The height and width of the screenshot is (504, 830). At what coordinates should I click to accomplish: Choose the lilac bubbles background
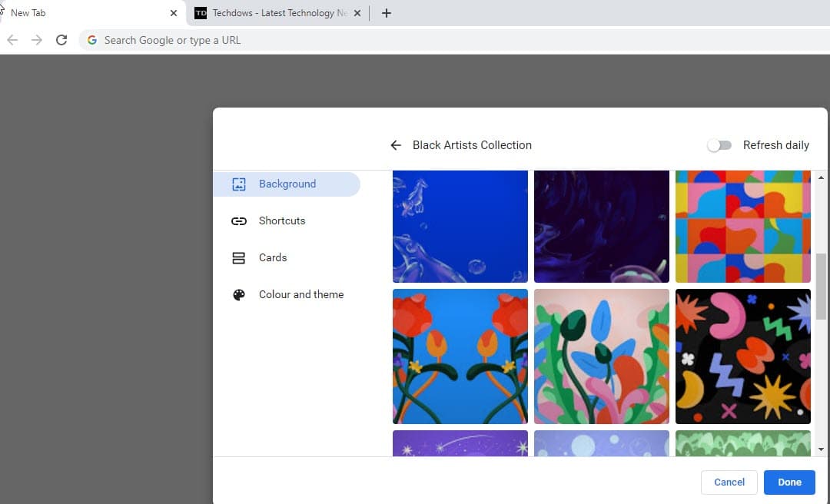(601, 443)
